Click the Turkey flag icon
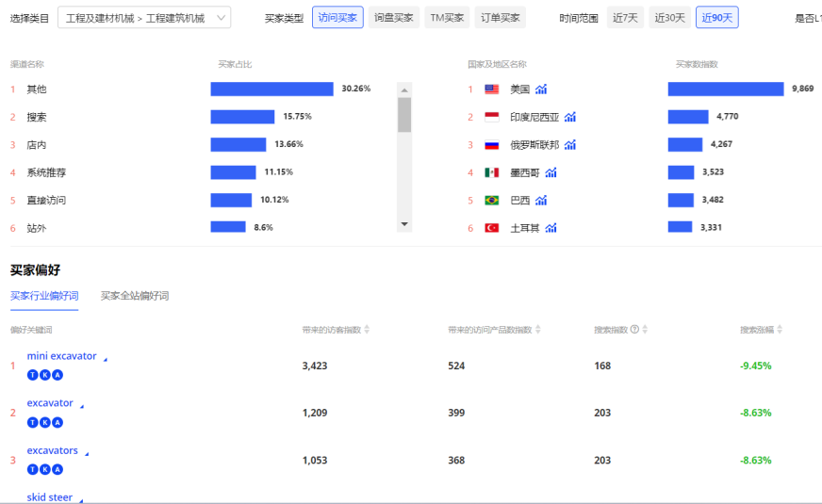822x504 pixels. pyautogui.click(x=492, y=228)
